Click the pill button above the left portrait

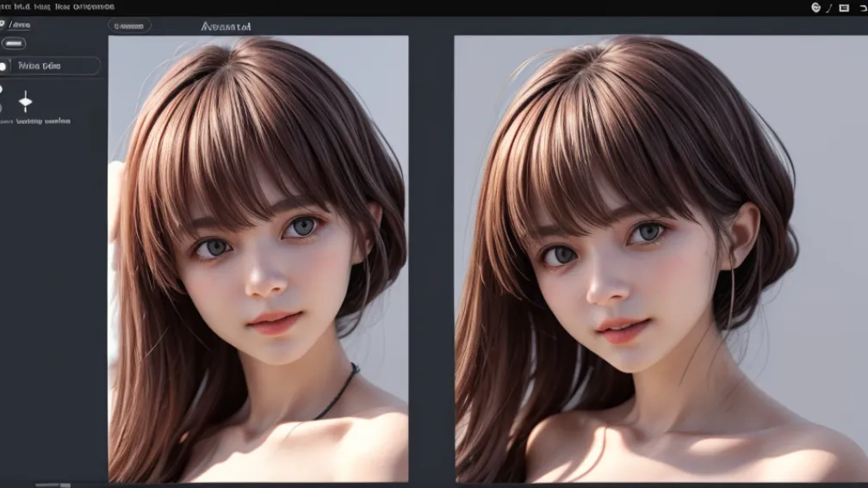(x=129, y=26)
